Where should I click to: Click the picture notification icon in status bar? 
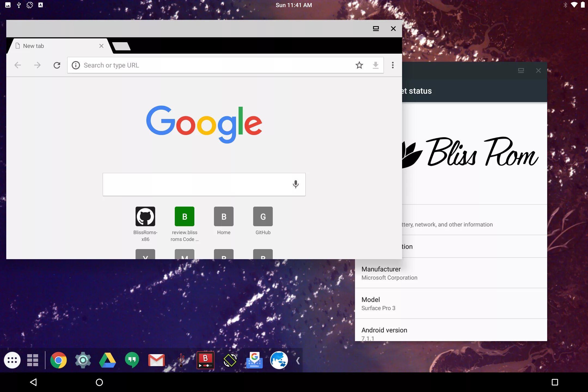(8, 5)
